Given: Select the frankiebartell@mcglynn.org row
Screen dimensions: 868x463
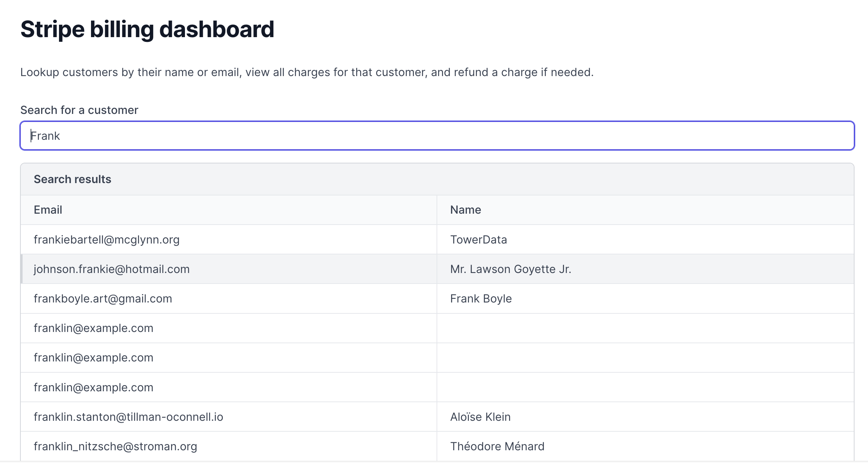Looking at the screenshot, I should (x=437, y=240).
